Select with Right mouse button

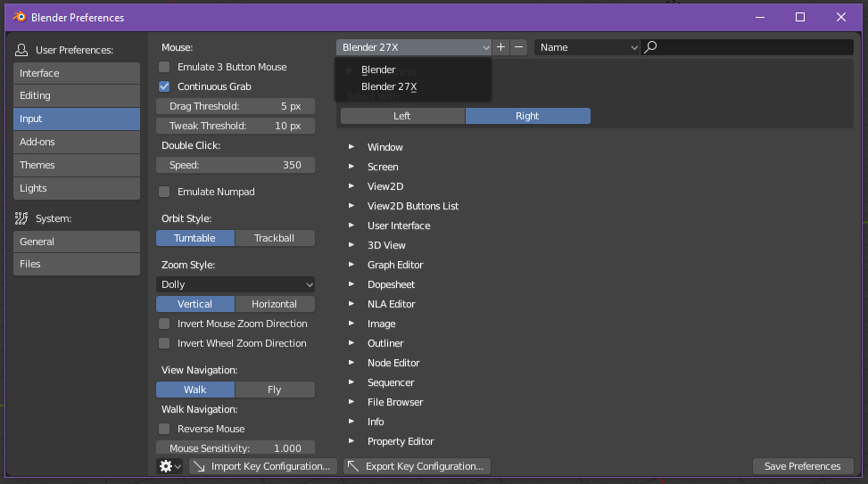[x=527, y=116]
